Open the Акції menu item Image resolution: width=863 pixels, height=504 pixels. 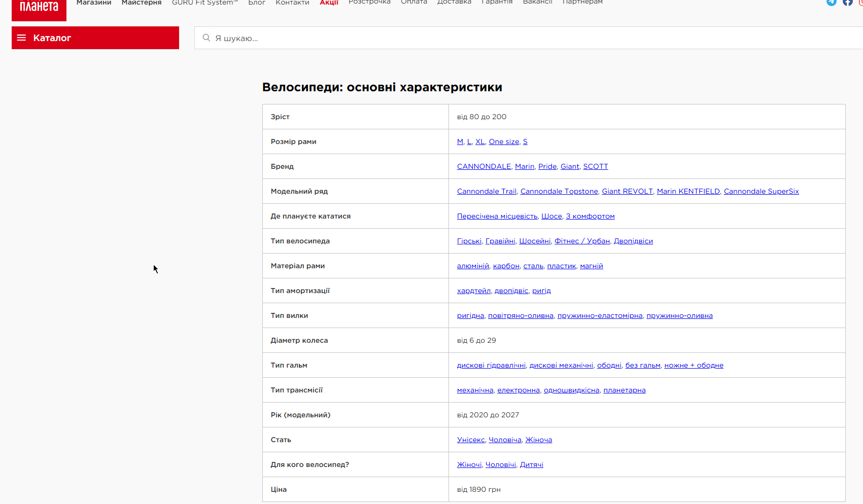point(329,3)
